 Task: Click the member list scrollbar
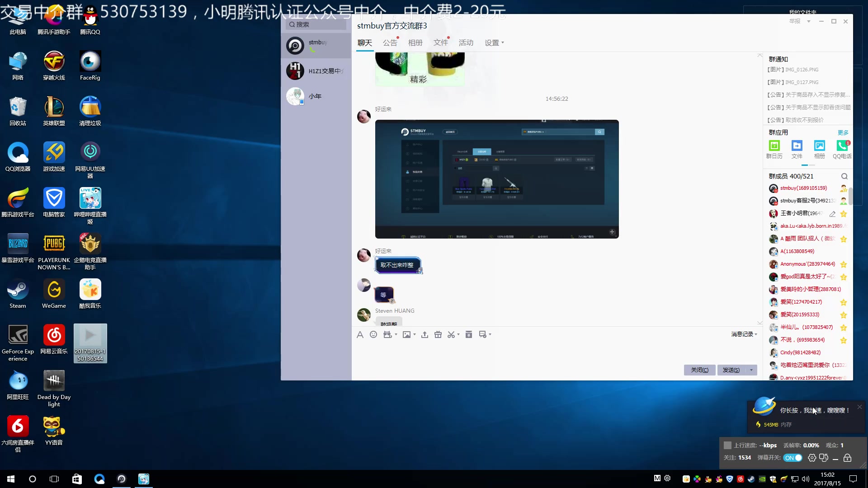point(850,197)
